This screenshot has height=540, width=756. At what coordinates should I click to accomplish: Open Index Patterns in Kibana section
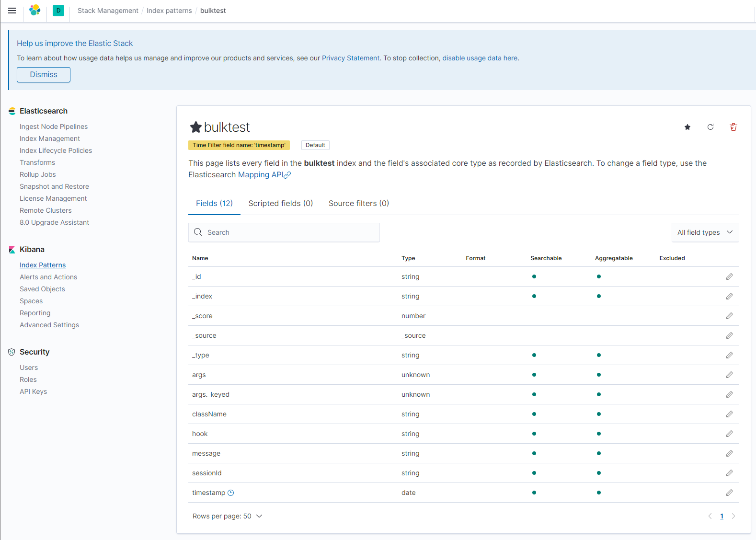point(43,265)
